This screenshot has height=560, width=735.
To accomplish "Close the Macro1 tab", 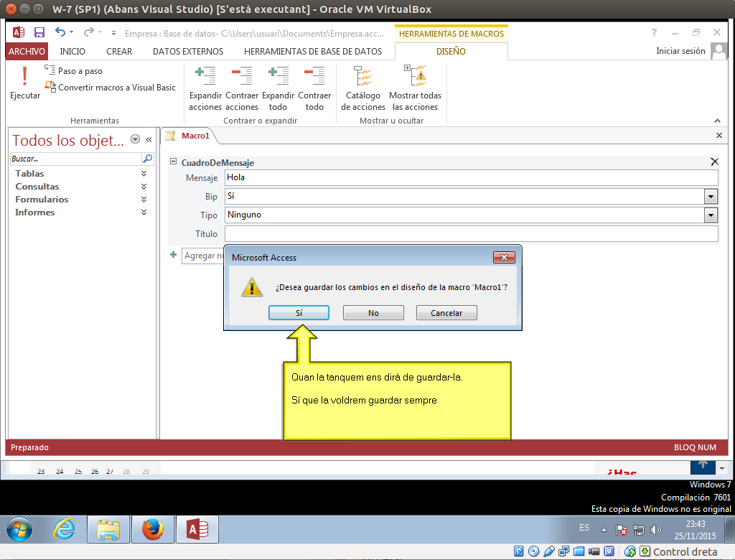I will [x=719, y=135].
